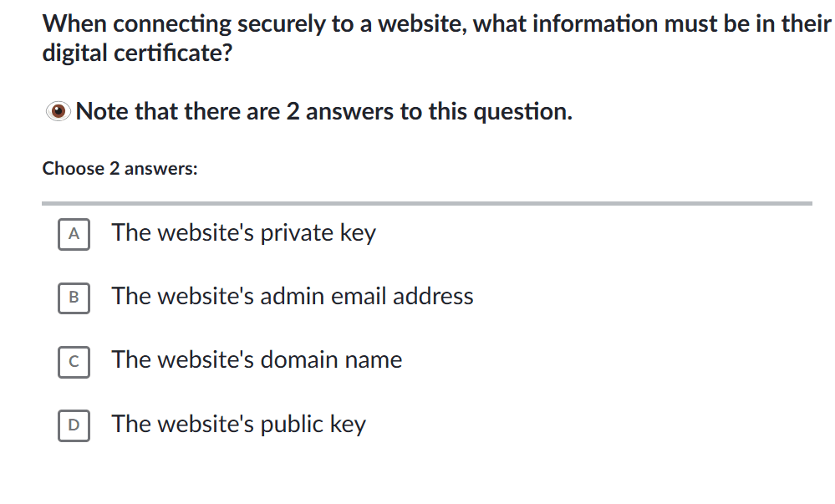Click the "Choose 2 answers:" label
The image size is (835, 504).
[120, 168]
